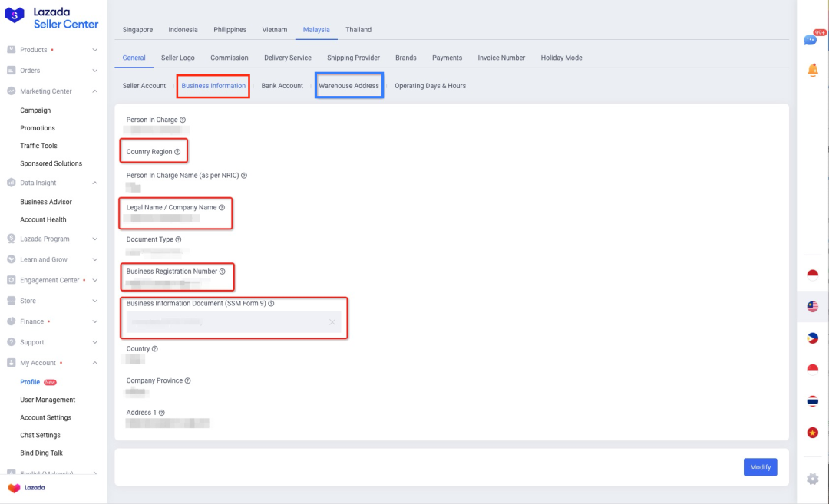Remove the uploaded SSM Form 9 document
Screen dimensions: 829x504
332,322
